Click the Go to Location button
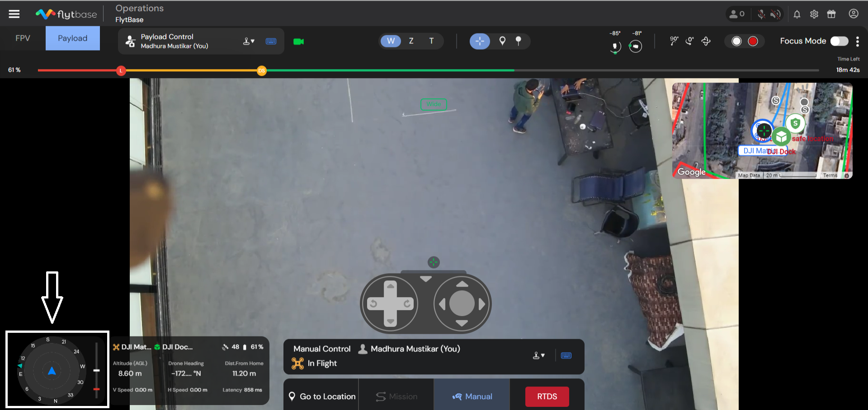The width and height of the screenshot is (868, 410). [322, 396]
